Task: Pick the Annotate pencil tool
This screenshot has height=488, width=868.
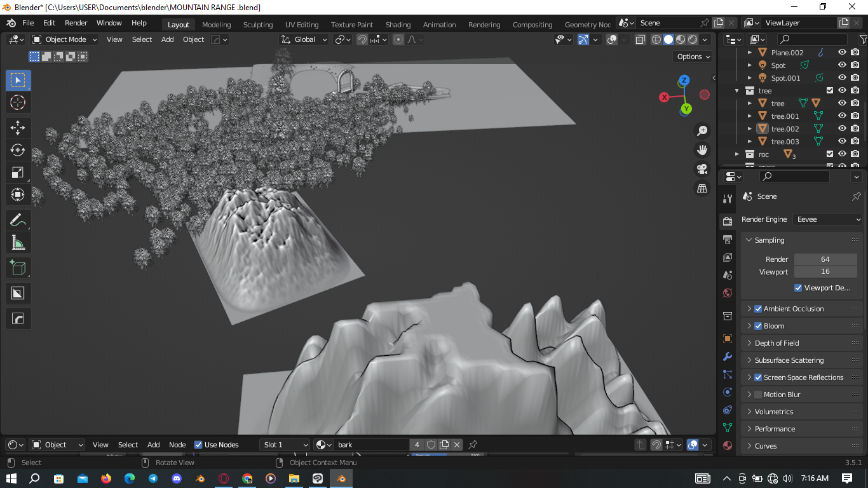Action: [x=18, y=220]
